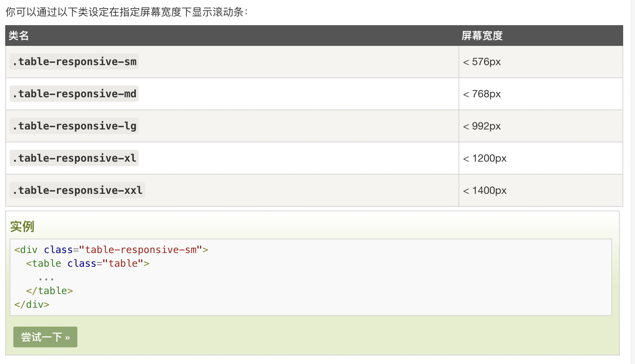This screenshot has height=364, width=635.
Task: Select the .table-responsive-xl class name cell
Action: tap(232, 158)
